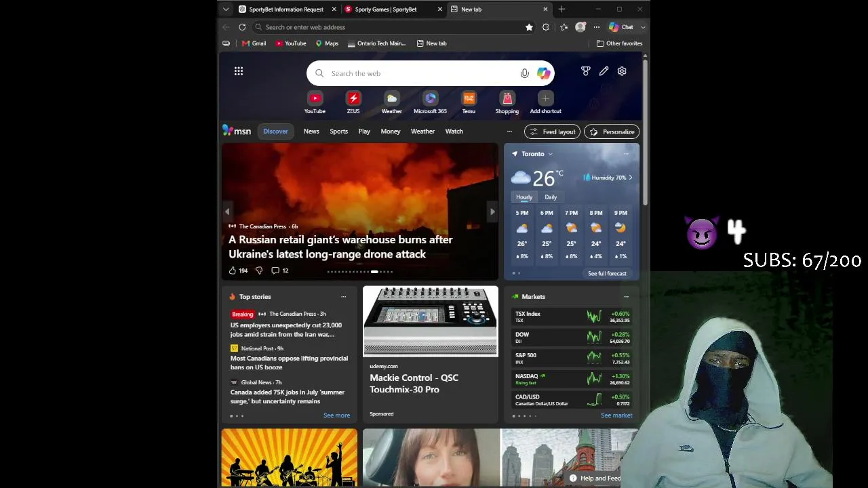868x488 pixels.
Task: Open the Maps bookmark
Action: 327,43
